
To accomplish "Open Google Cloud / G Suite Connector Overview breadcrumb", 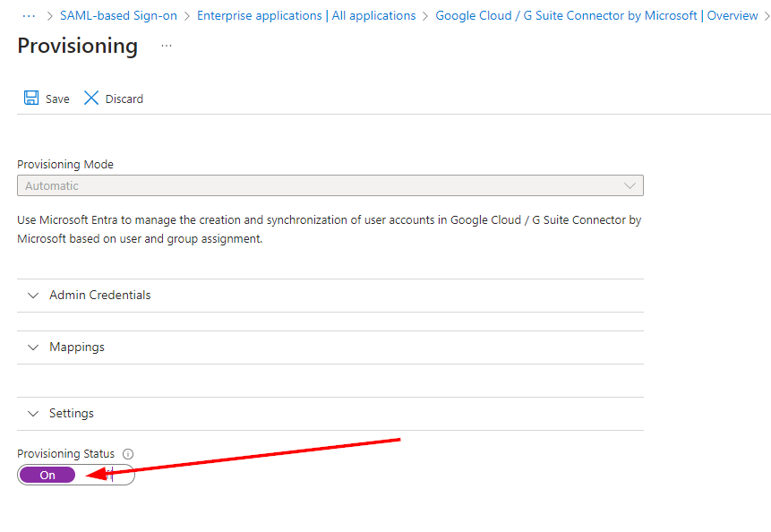I will tap(596, 15).
